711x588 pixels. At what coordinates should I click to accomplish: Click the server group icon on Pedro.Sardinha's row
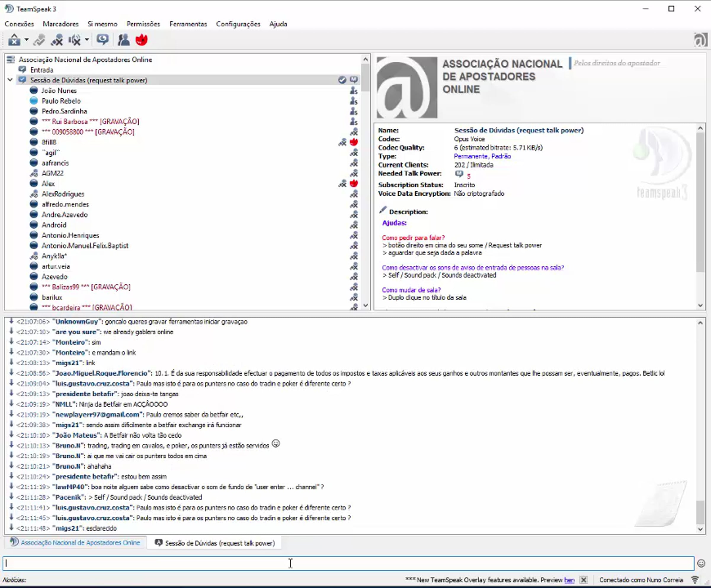pyautogui.click(x=354, y=111)
